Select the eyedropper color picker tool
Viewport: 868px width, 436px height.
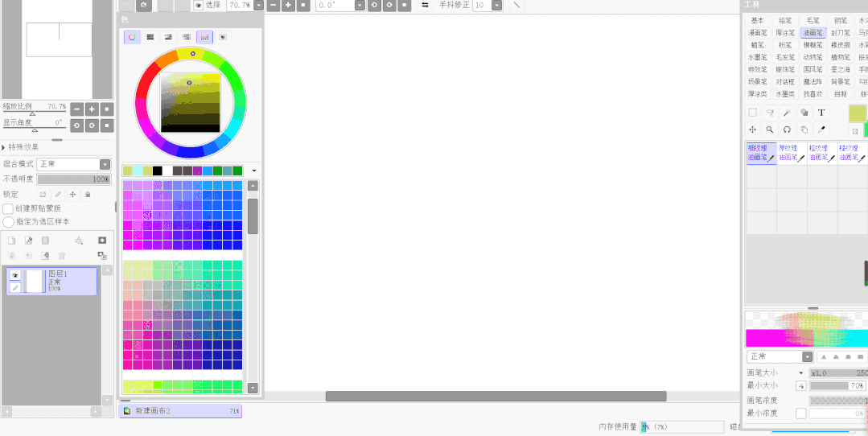coord(821,130)
